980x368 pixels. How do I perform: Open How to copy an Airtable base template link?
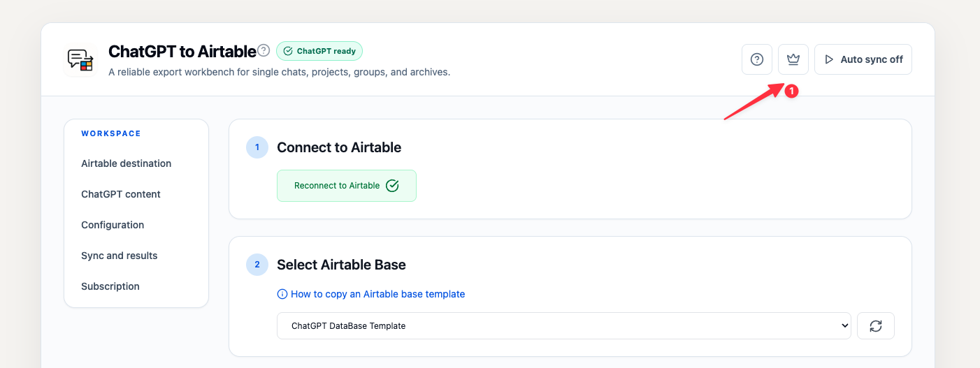coord(377,294)
